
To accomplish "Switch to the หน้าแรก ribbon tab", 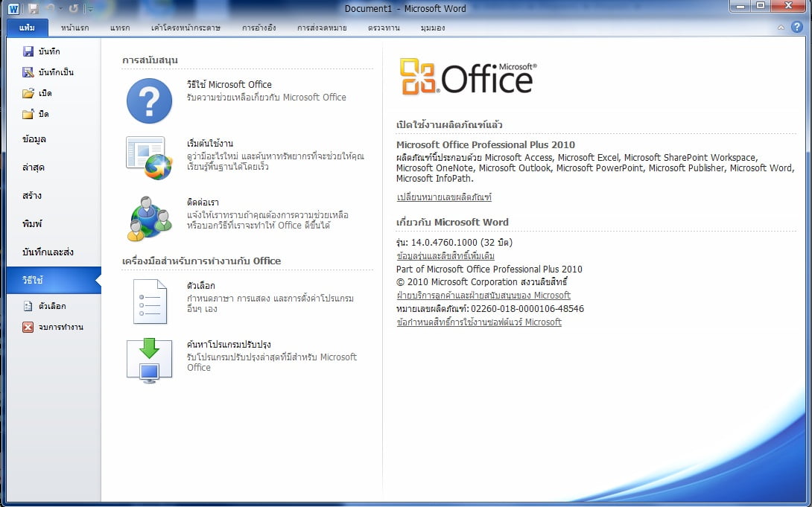I will point(74,28).
